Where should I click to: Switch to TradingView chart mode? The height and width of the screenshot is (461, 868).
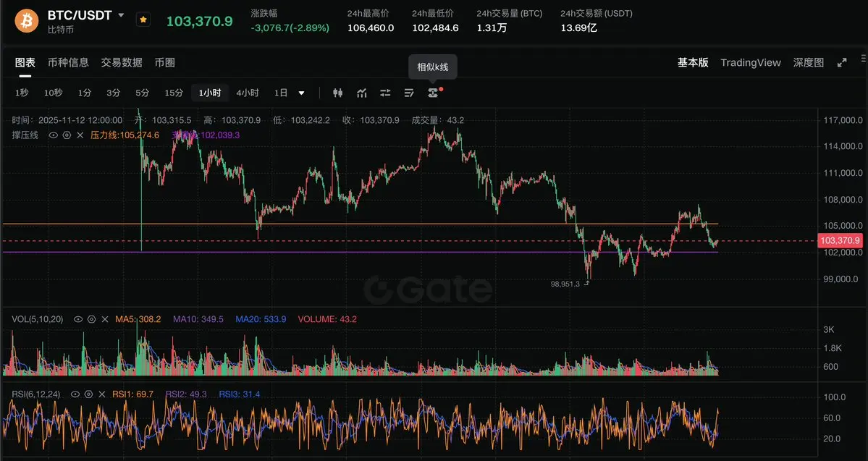tap(751, 62)
